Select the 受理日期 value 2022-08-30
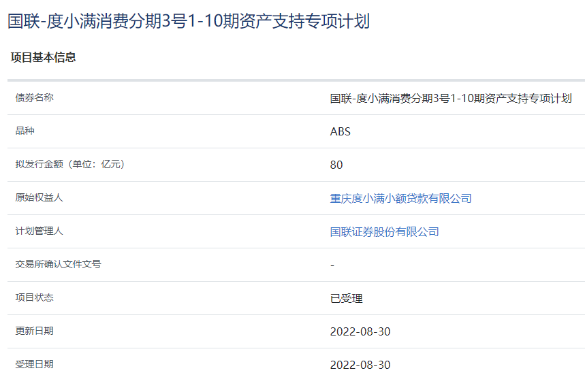Viewport: 585px width, 392px height. (x=360, y=365)
